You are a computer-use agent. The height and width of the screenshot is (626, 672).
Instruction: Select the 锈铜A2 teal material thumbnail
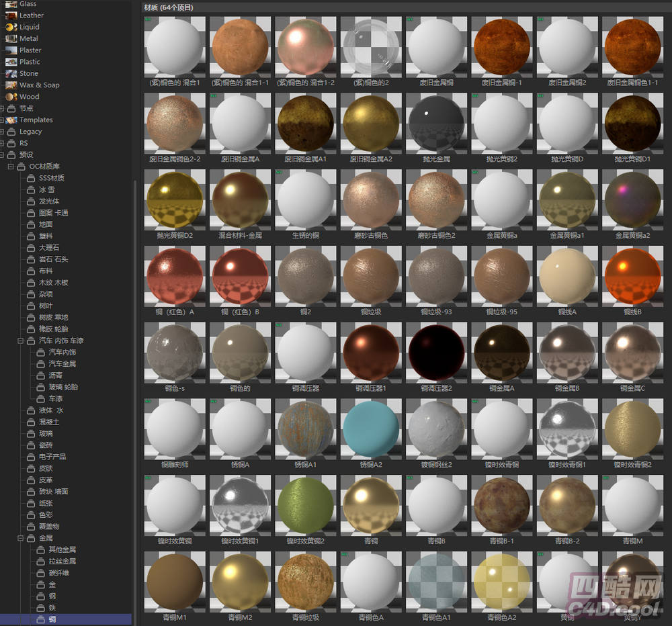(x=370, y=429)
